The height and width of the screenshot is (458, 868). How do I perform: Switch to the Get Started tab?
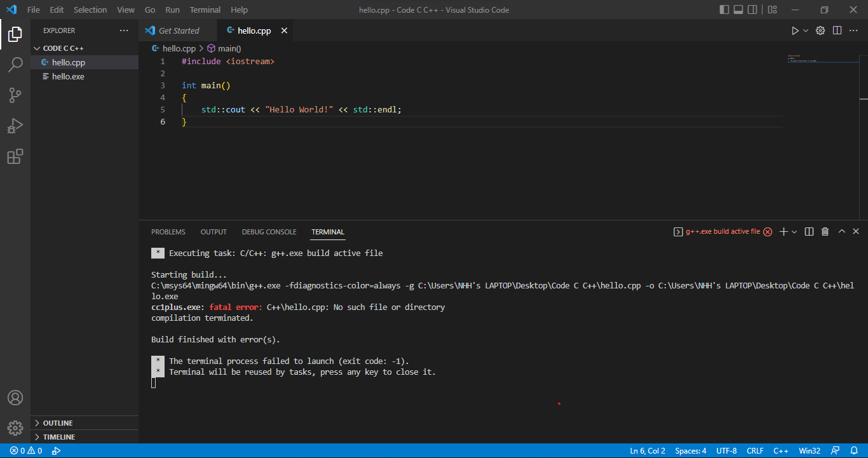point(178,30)
